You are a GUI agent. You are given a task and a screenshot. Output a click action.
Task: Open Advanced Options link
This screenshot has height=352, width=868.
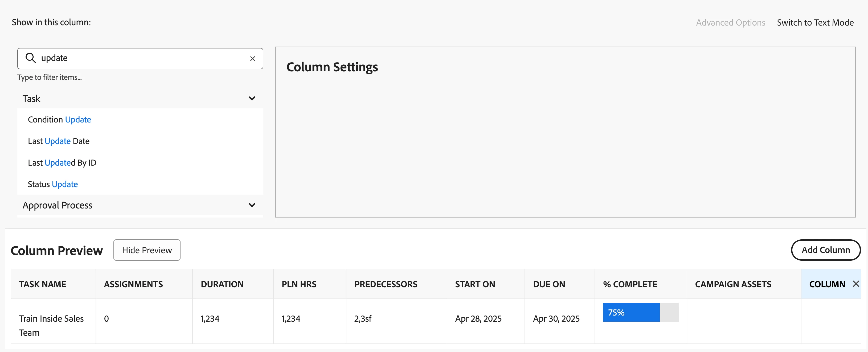coord(731,23)
